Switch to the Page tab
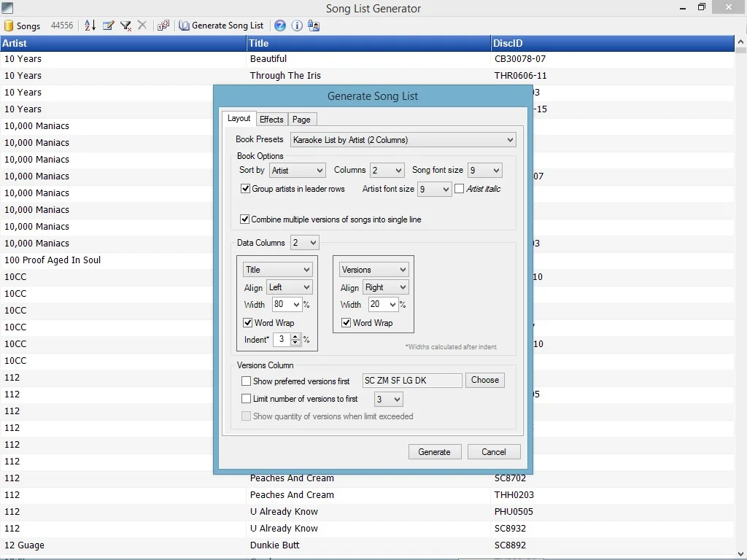 click(x=301, y=120)
